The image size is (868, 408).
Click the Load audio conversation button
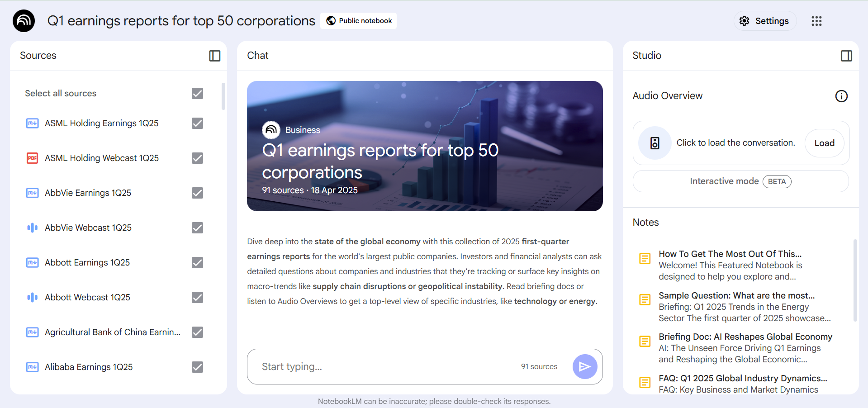tap(824, 143)
